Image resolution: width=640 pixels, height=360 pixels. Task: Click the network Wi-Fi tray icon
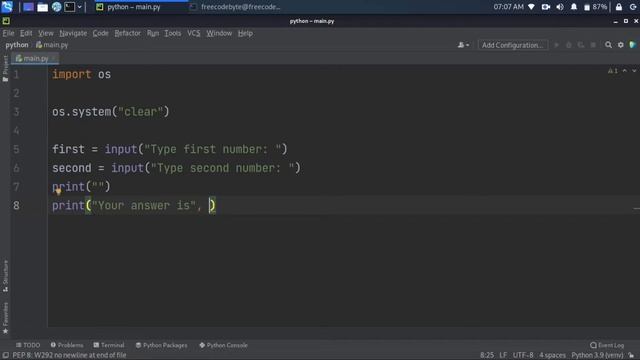pyautogui.click(x=531, y=7)
